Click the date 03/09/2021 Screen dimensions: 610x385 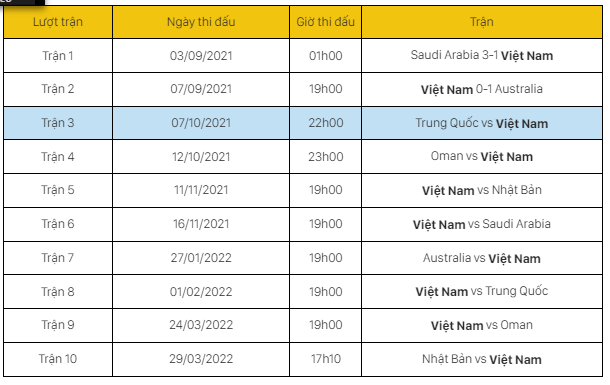tap(201, 56)
